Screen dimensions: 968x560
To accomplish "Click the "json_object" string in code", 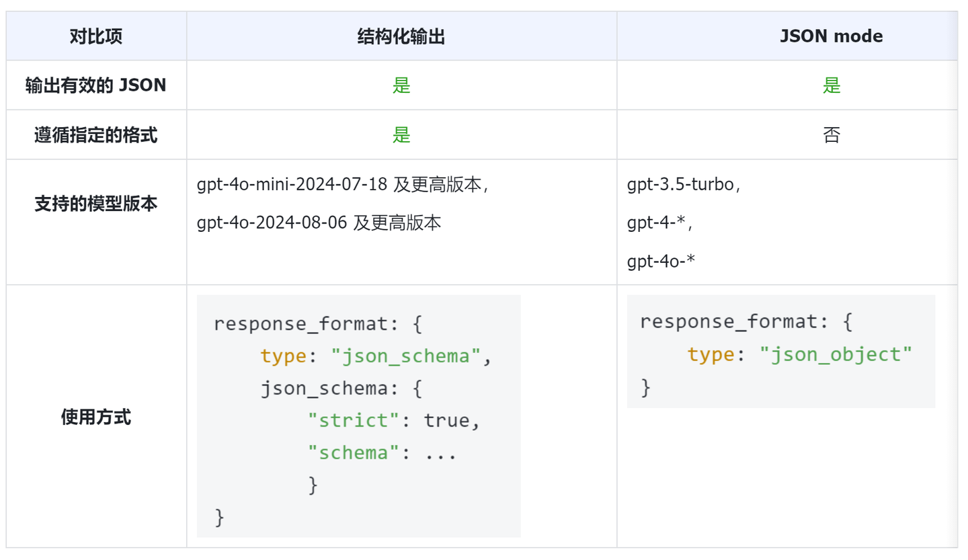I will [836, 354].
